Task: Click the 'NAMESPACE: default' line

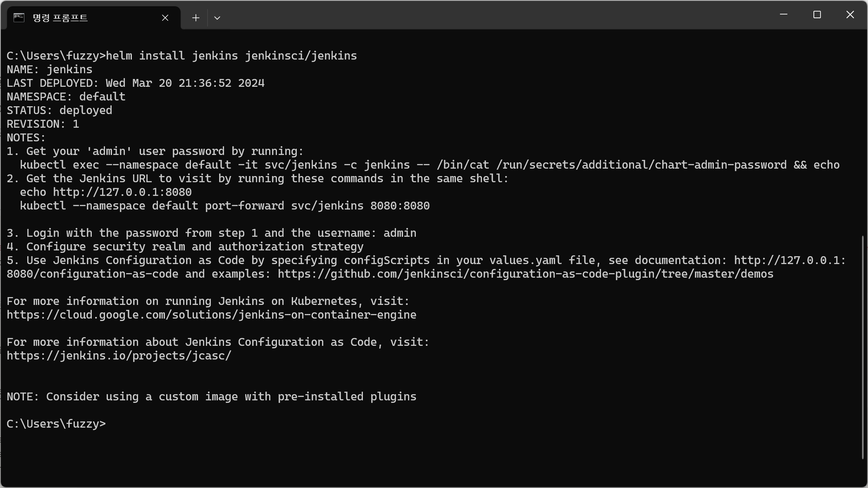Action: pyautogui.click(x=66, y=97)
